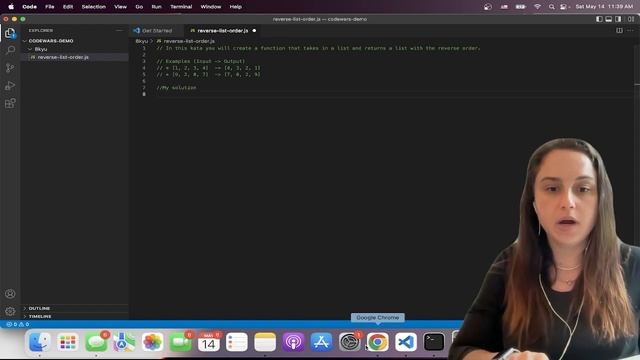Image resolution: width=640 pixels, height=360 pixels.
Task: Open Launchpad from the Dock
Action: point(68,342)
